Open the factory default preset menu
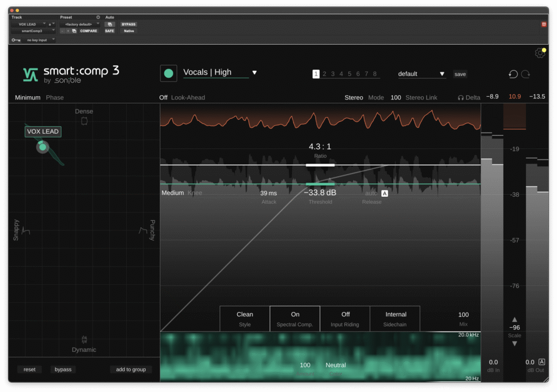 [79, 24]
